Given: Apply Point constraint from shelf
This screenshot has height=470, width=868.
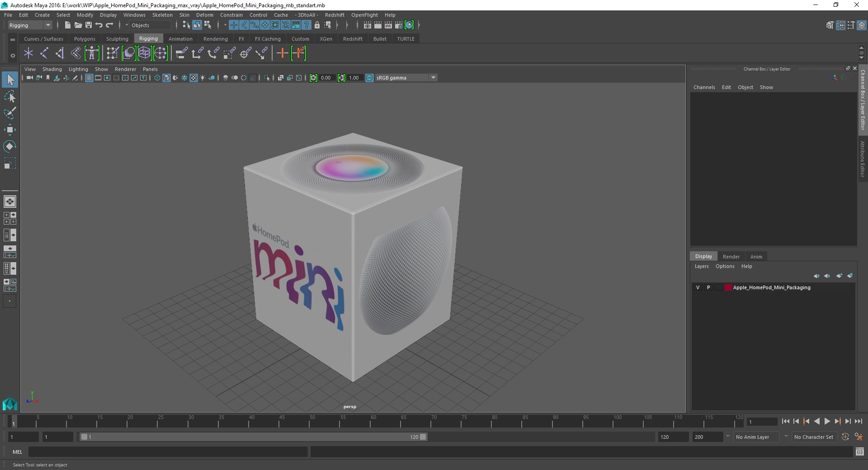Looking at the screenshot, I should 198,53.
